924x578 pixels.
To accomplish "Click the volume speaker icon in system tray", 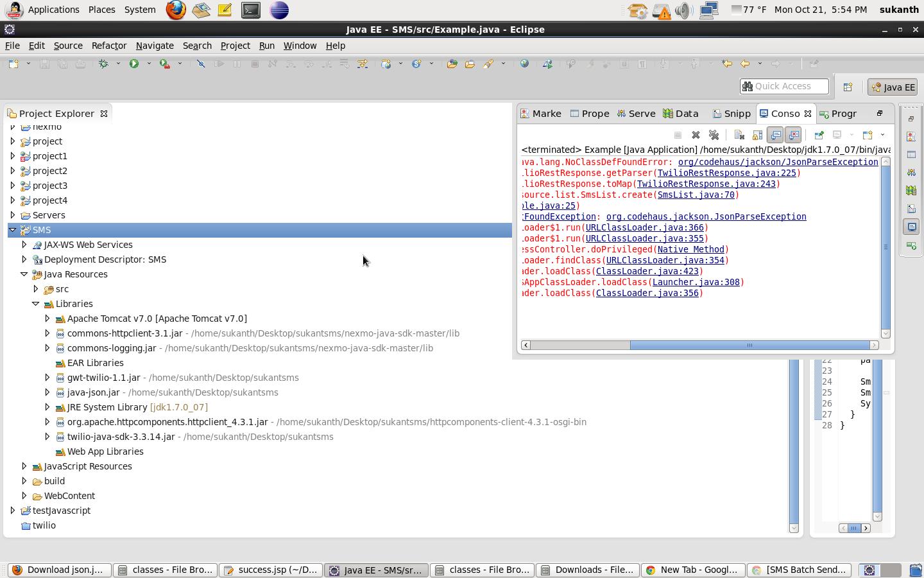I will pyautogui.click(x=684, y=10).
